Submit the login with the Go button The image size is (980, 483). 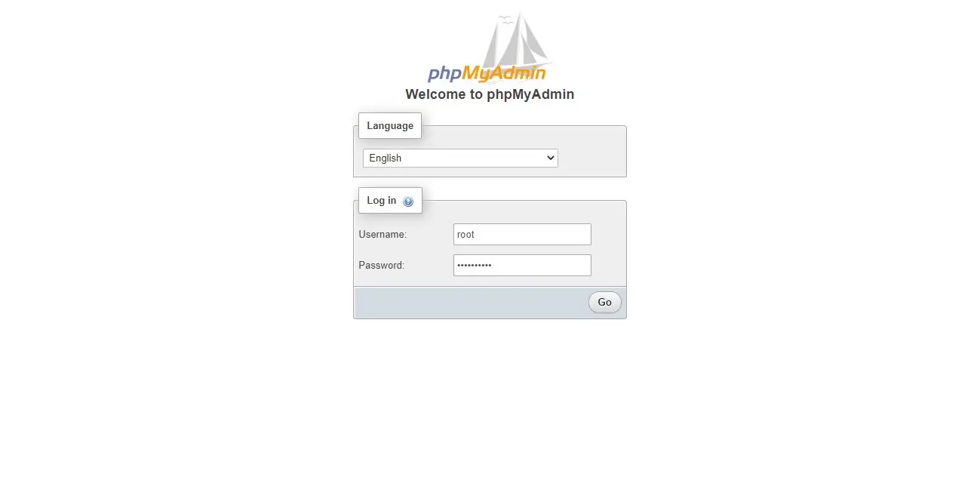(x=605, y=302)
